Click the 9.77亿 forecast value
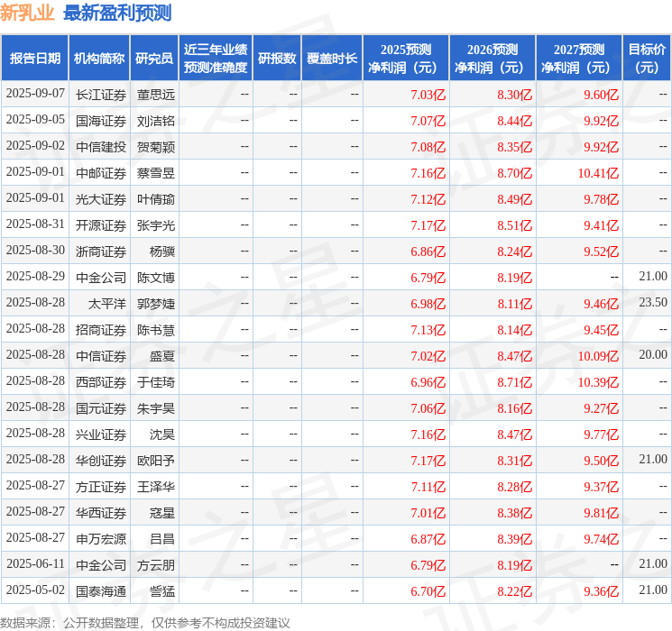This screenshot has height=631, width=672. click(x=602, y=434)
